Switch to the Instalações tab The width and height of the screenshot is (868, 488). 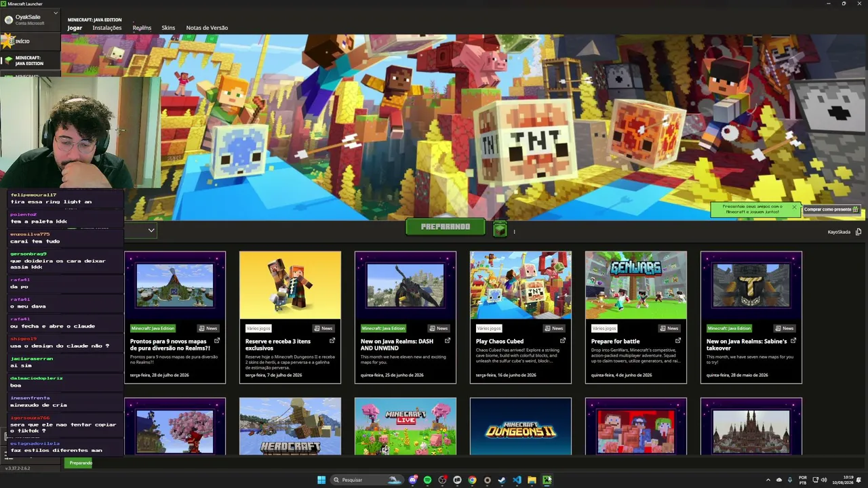coord(107,28)
